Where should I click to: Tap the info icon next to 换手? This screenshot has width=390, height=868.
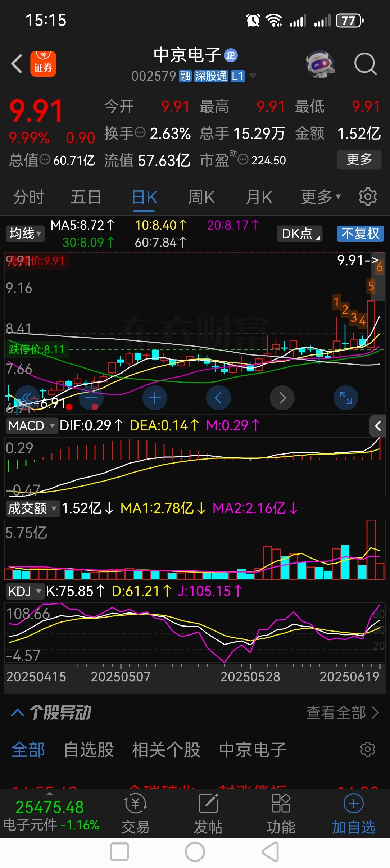pyautogui.click(x=140, y=133)
